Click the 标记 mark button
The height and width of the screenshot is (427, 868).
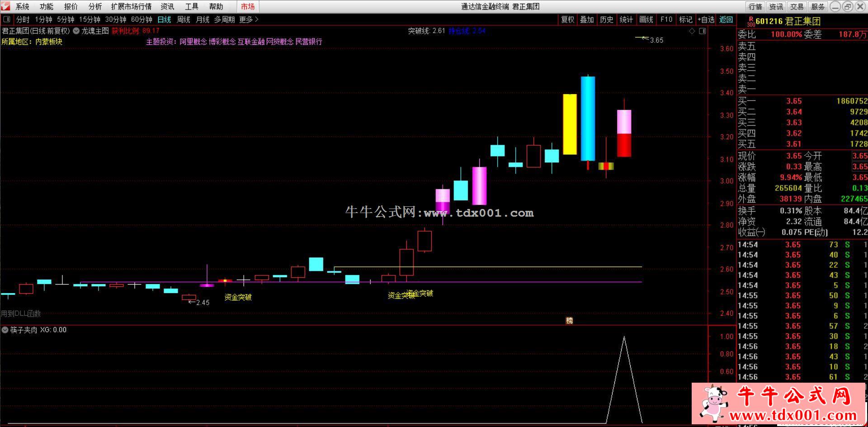pyautogui.click(x=686, y=19)
